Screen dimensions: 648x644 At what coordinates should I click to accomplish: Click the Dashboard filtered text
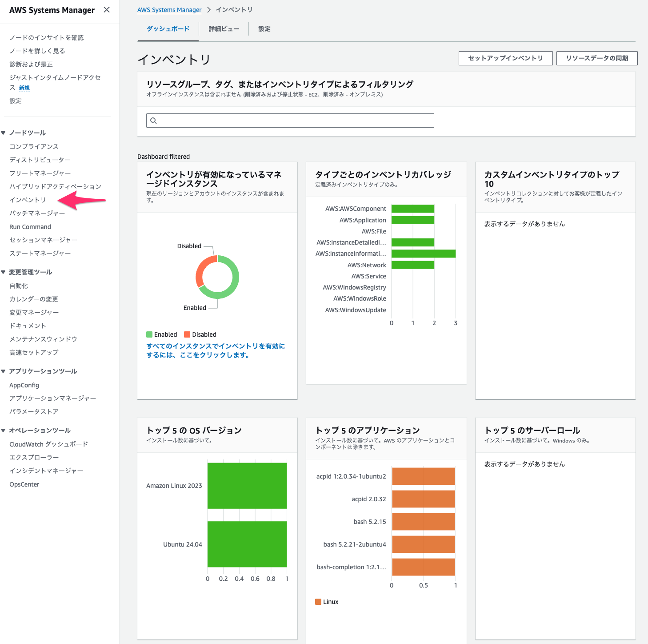coord(164,157)
